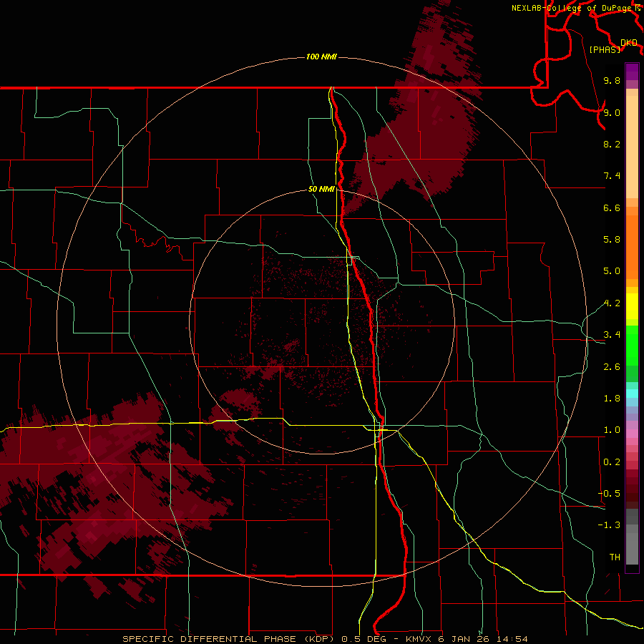Click the [PHAS] label above the color scale
This screenshot has height=644, width=644.
click(x=605, y=49)
